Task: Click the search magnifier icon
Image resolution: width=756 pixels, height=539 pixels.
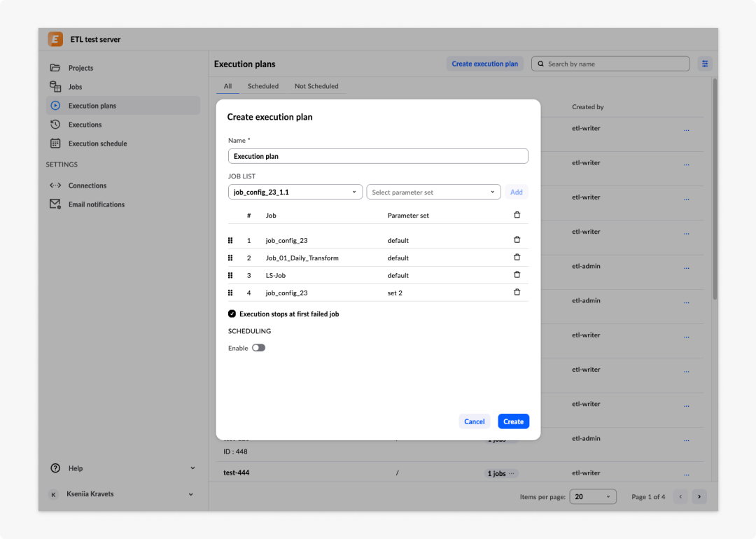Action: point(540,64)
